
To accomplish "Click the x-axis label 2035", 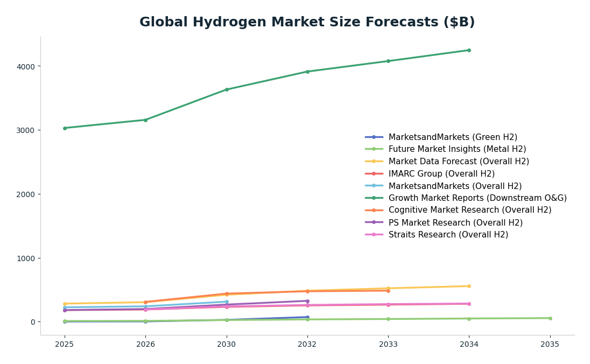I will point(550,345).
